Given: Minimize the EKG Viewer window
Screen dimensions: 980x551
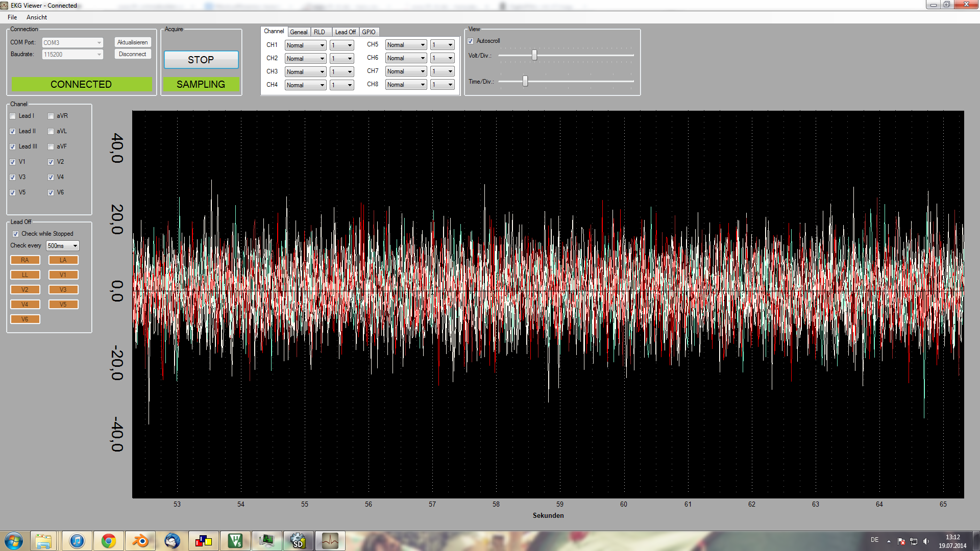Looking at the screenshot, I should pos(933,5).
